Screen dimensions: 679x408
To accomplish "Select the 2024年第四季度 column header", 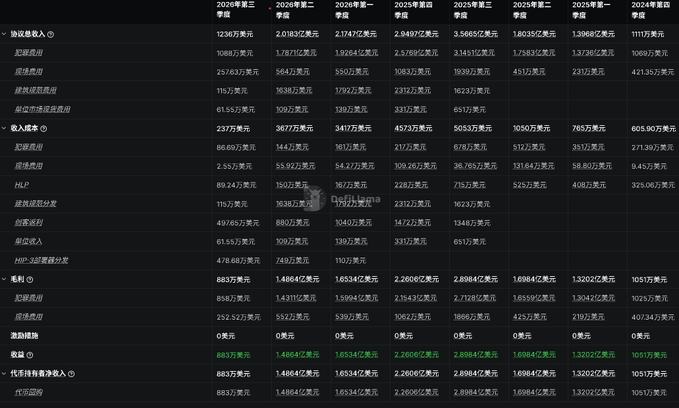I will point(651,10).
